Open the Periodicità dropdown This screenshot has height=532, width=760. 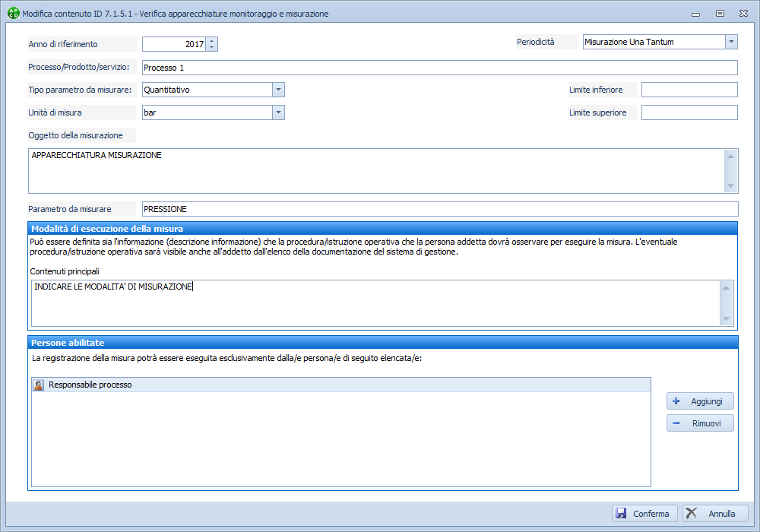point(730,43)
